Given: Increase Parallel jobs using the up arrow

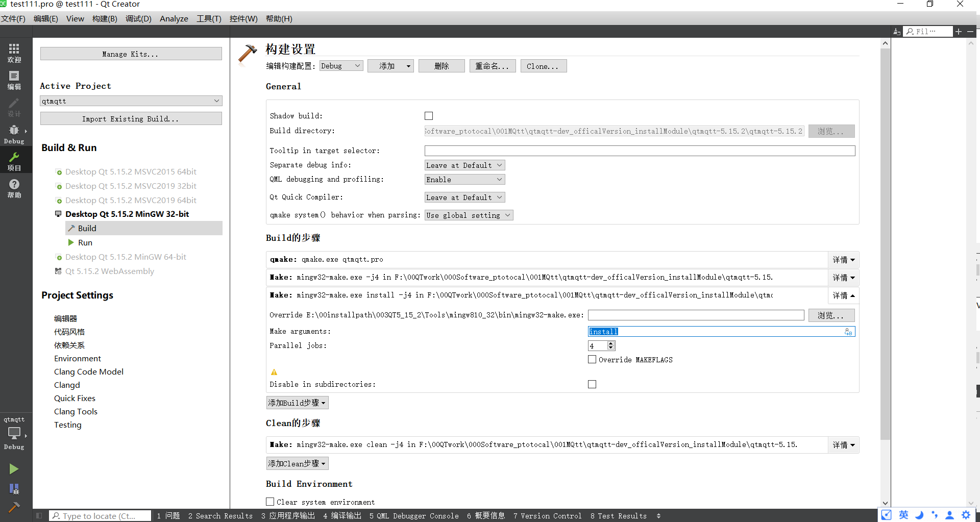Looking at the screenshot, I should 611,343.
